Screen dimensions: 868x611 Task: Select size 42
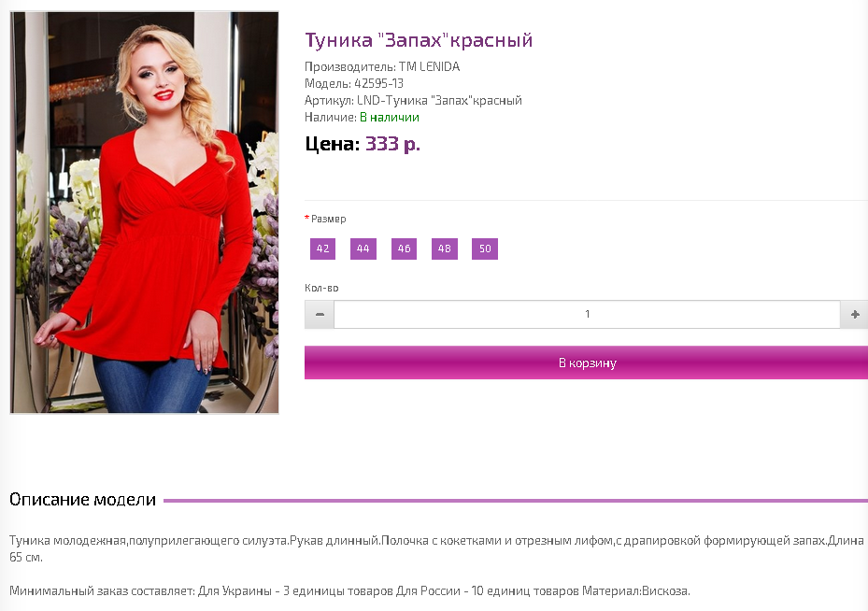tap(322, 249)
